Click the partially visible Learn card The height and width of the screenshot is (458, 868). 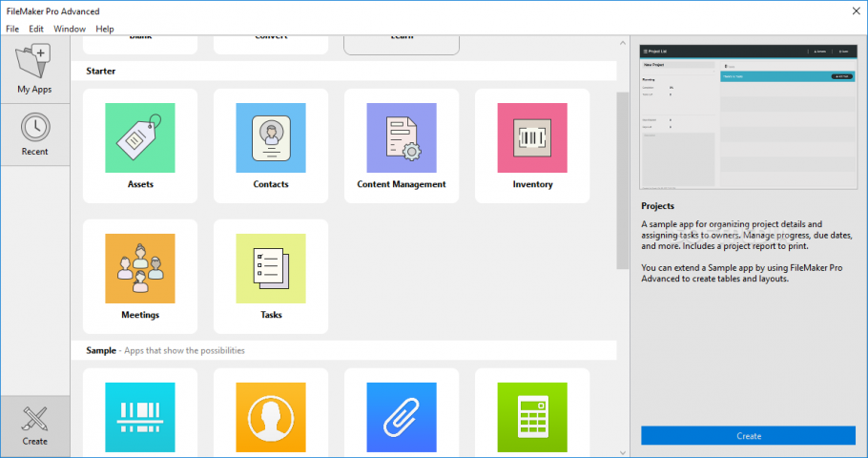pyautogui.click(x=402, y=46)
